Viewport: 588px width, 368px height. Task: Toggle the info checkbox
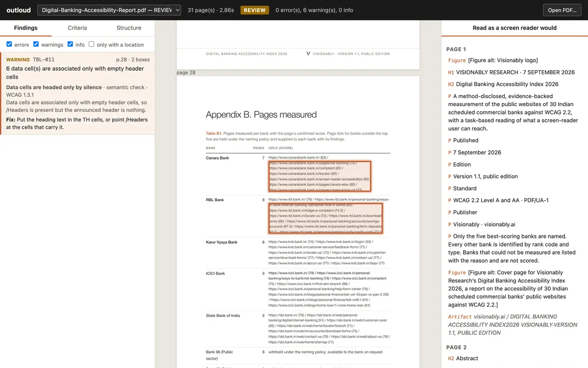pos(70,44)
